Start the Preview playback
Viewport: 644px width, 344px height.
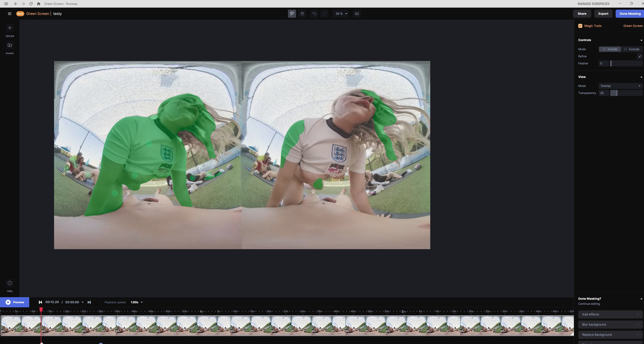(15, 302)
